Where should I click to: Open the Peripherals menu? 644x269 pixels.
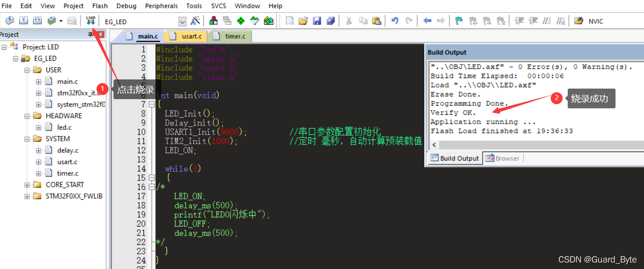click(161, 6)
